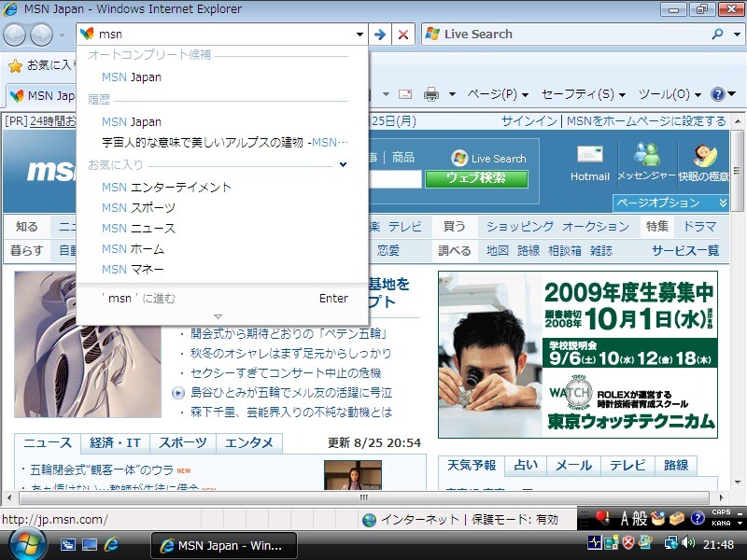Click the Hotmail envelope icon
Screen dimensions: 747x560
[x=590, y=154]
